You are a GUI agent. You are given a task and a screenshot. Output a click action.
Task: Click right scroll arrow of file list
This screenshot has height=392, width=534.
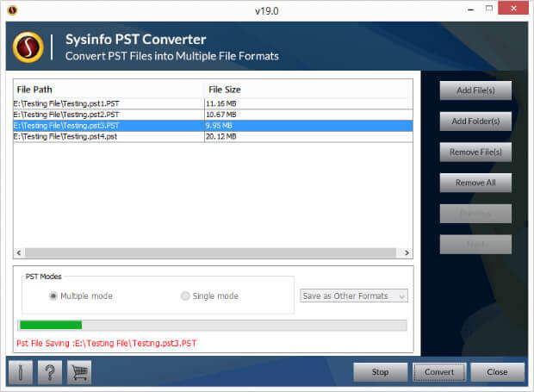point(407,252)
